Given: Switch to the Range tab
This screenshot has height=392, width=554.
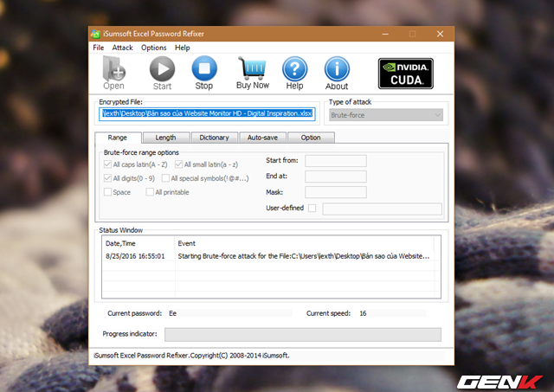Looking at the screenshot, I should 118,138.
